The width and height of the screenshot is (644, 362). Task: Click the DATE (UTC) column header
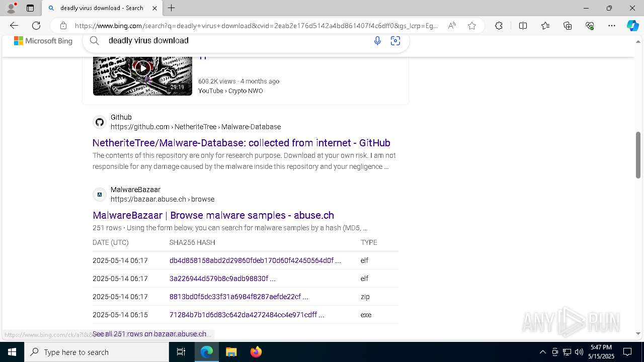(111, 242)
